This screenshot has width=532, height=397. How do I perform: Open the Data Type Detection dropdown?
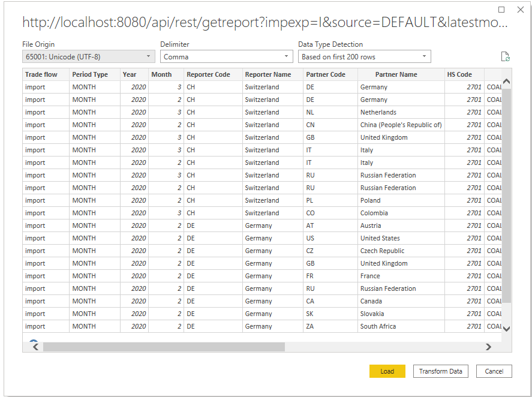365,56
